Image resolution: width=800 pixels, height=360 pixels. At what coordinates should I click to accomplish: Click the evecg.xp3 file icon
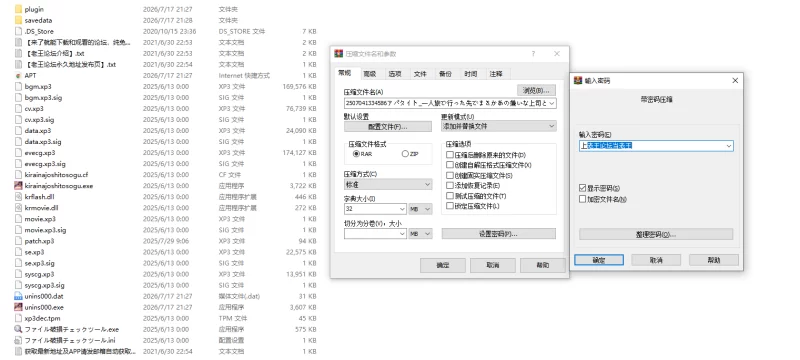tap(18, 152)
